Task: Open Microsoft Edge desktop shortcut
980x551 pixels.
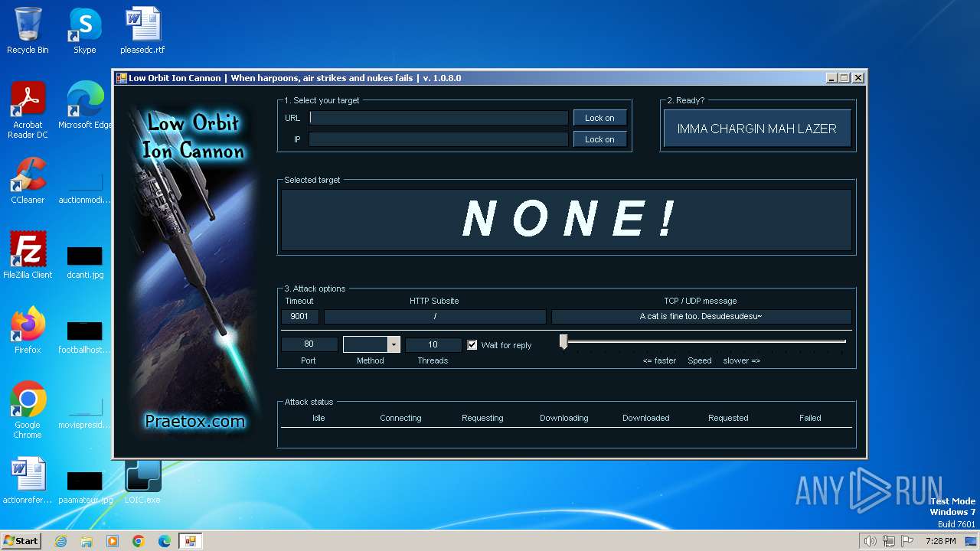Action: click(x=85, y=106)
